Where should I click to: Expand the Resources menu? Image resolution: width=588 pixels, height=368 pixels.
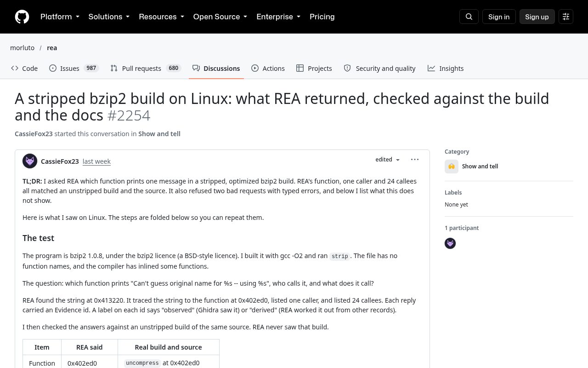(x=161, y=17)
